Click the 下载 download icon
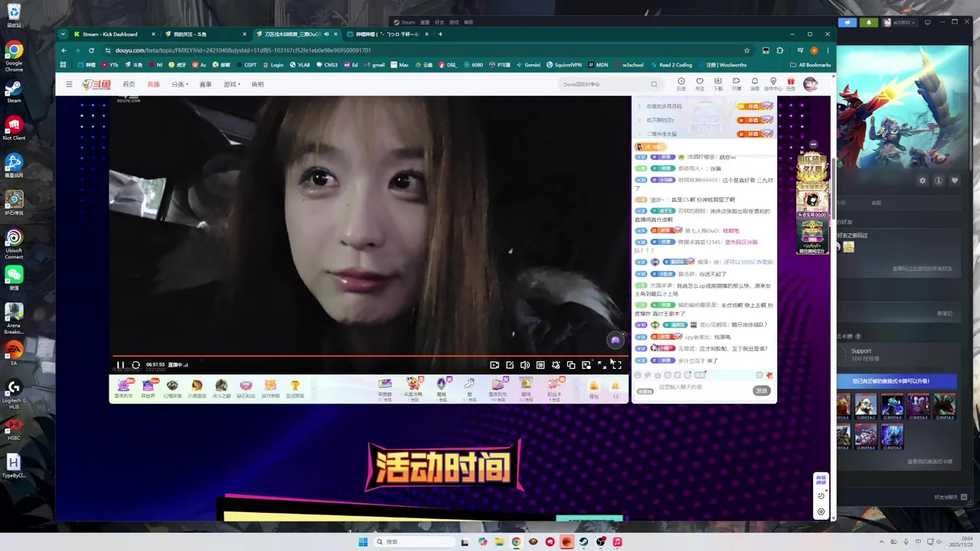 [x=717, y=83]
